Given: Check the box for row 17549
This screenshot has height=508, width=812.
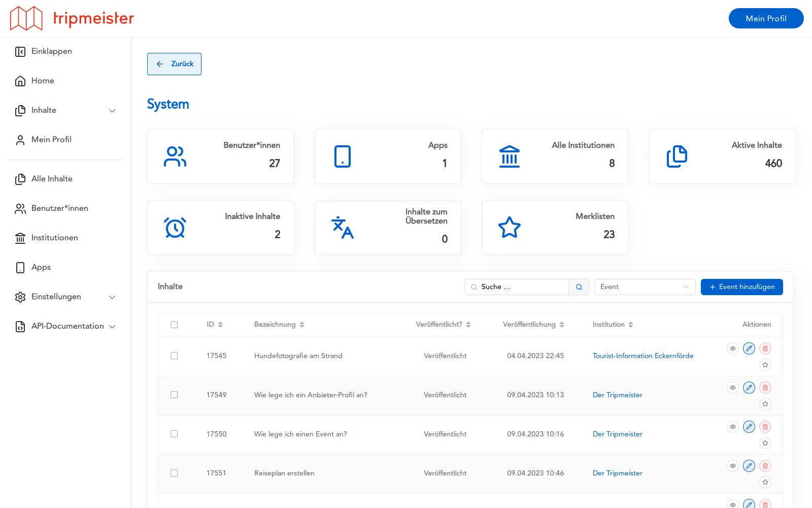Looking at the screenshot, I should 174,395.
